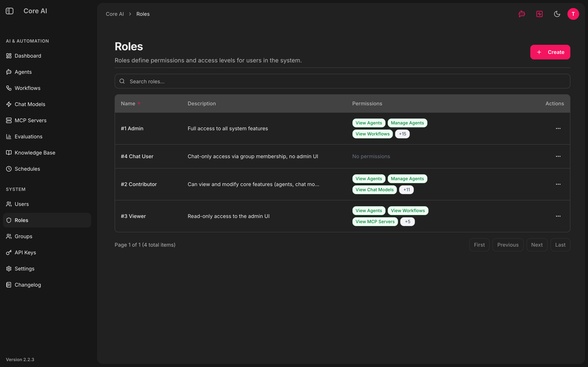This screenshot has width=588, height=367.
Task: Open actions menu for Admin role
Action: 558,128
